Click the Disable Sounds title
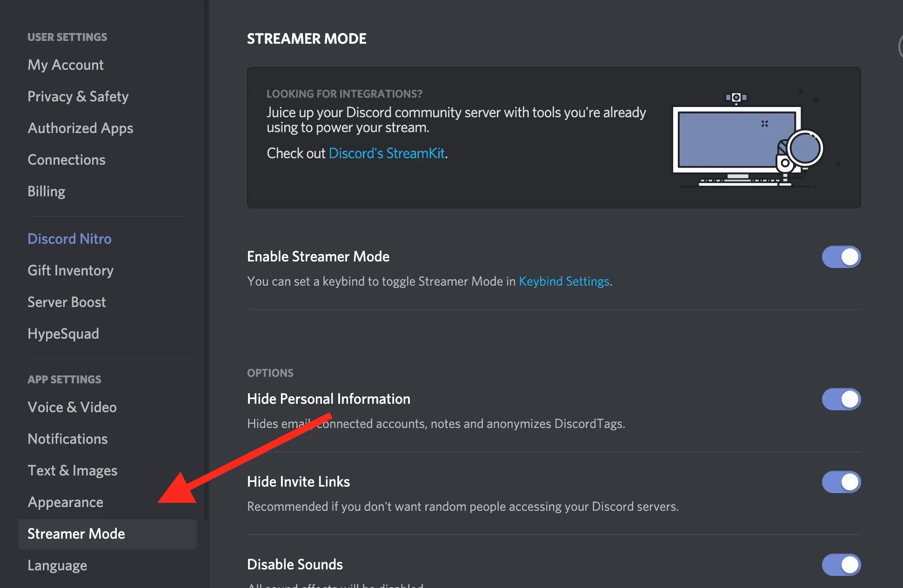 pos(295,564)
